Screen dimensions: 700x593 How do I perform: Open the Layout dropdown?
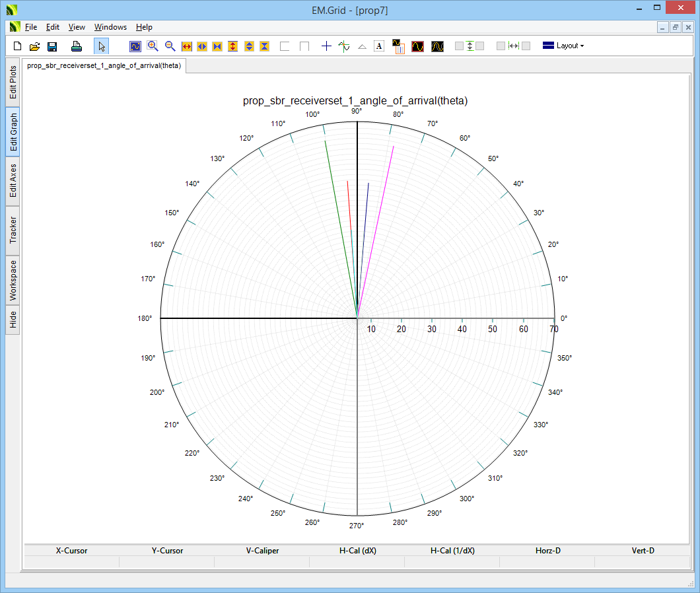(x=563, y=46)
